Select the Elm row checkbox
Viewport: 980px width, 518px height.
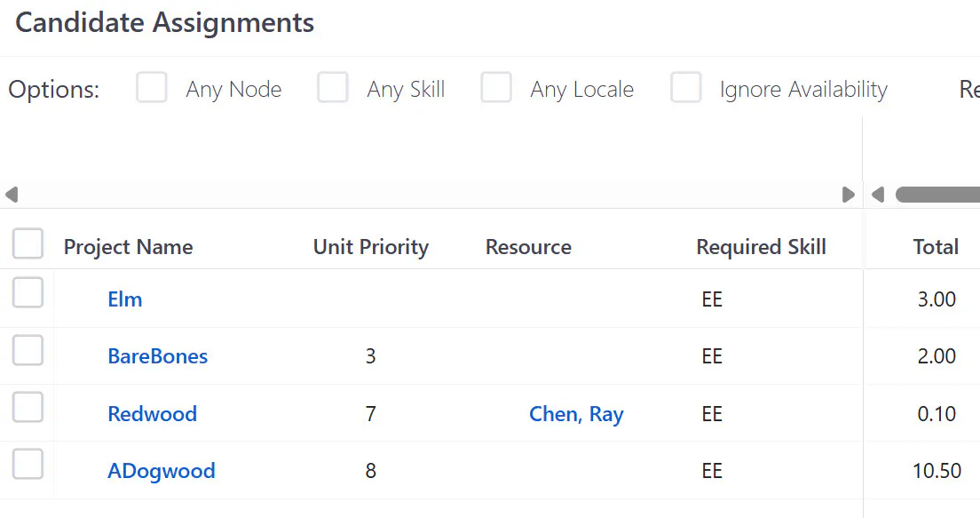pos(28,293)
